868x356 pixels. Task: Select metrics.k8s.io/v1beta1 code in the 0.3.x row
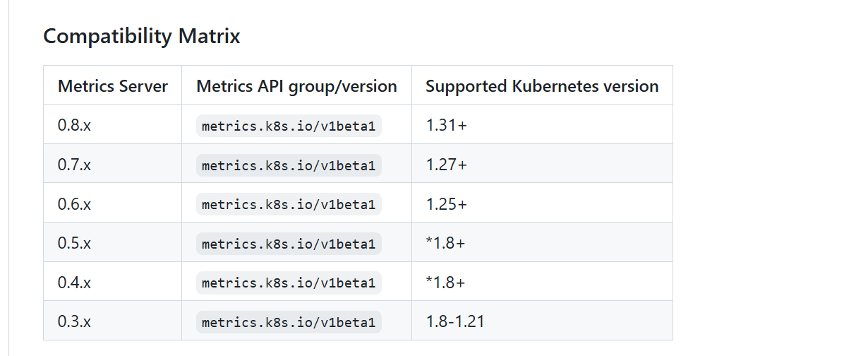(289, 322)
